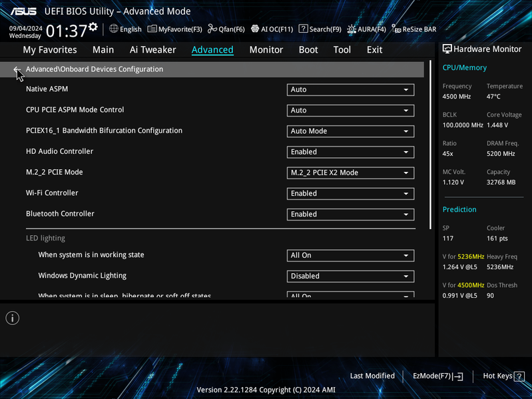Image resolution: width=532 pixels, height=399 pixels.
Task: Click the 09/04/2024 date
Action: click(26, 29)
